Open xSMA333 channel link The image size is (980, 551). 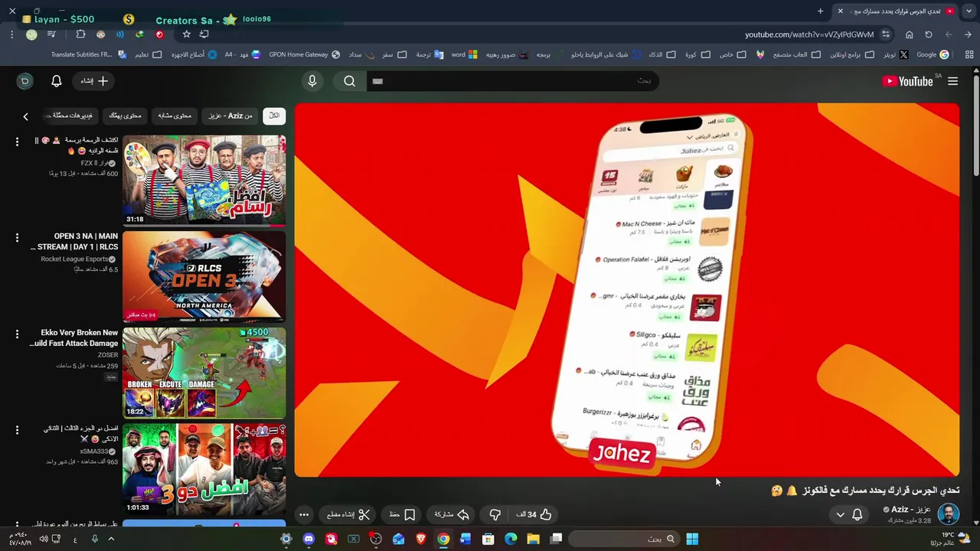(x=93, y=452)
